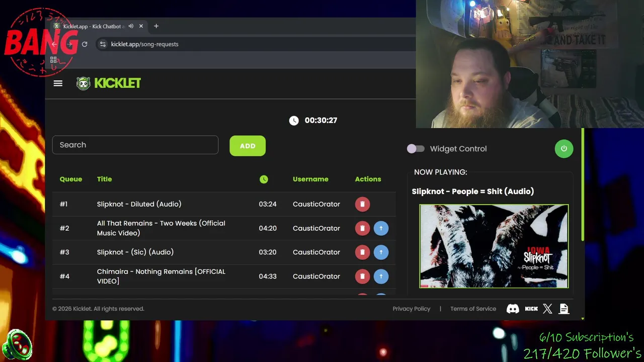View site information icon in address bar
The height and width of the screenshot is (362, 644).
click(103, 44)
